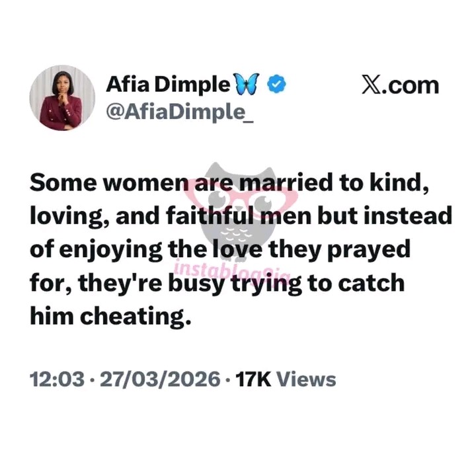Click the word "kind," in the tweet
Image resolution: width=476 pixels, height=476 pixels.
tap(405, 184)
